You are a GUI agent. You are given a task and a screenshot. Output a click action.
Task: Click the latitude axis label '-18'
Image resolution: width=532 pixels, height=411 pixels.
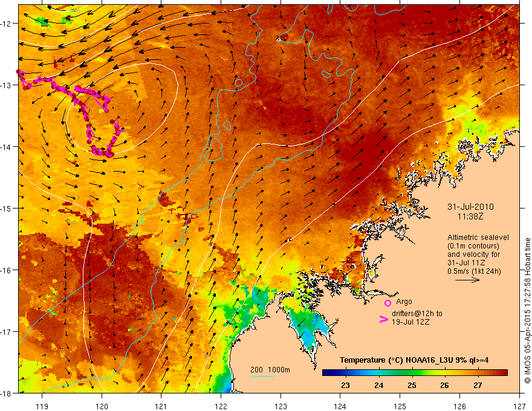click(7, 393)
